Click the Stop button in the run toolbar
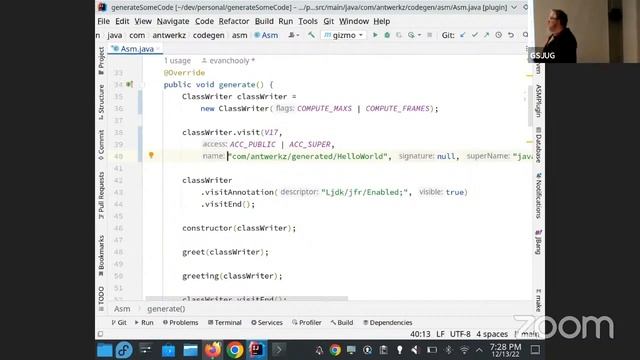This screenshot has width=640, height=360. pos(429,35)
